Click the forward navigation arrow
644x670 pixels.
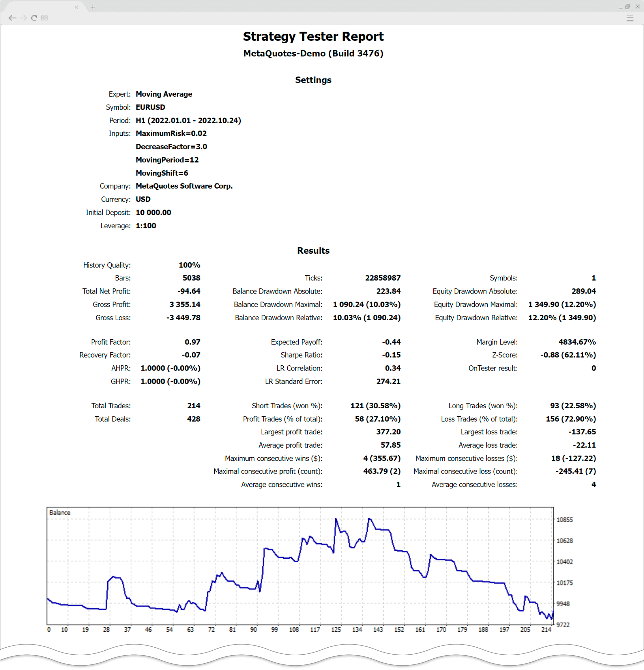pyautogui.click(x=23, y=18)
